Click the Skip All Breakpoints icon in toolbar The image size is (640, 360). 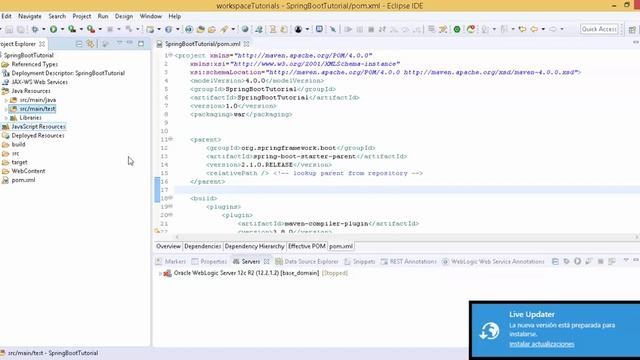click(x=333, y=29)
